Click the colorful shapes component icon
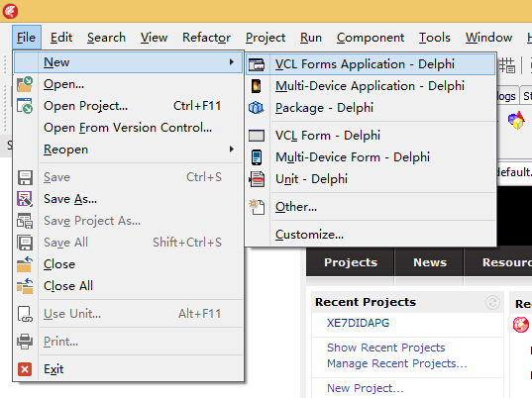 point(516,121)
